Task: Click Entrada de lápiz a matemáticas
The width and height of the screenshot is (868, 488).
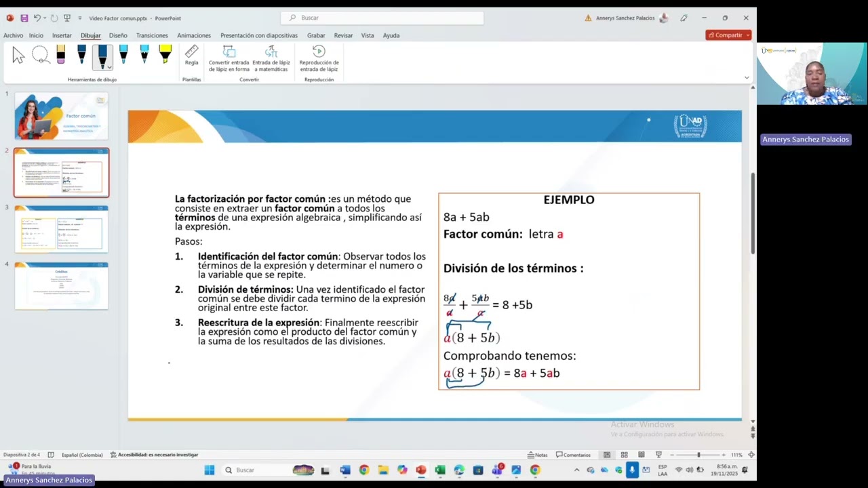Action: (x=271, y=58)
